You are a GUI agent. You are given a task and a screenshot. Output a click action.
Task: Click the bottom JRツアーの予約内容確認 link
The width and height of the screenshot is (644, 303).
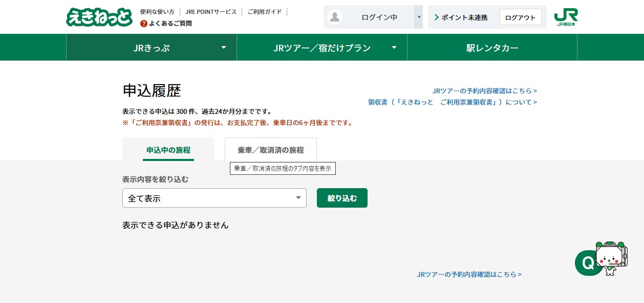pyautogui.click(x=469, y=274)
